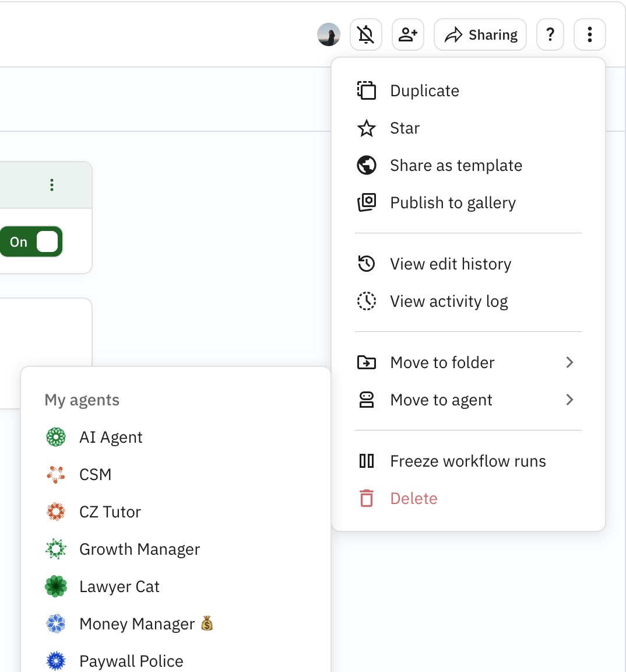Select Duplicate from the menu
Image resolution: width=626 pixels, height=672 pixels.
[x=424, y=91]
